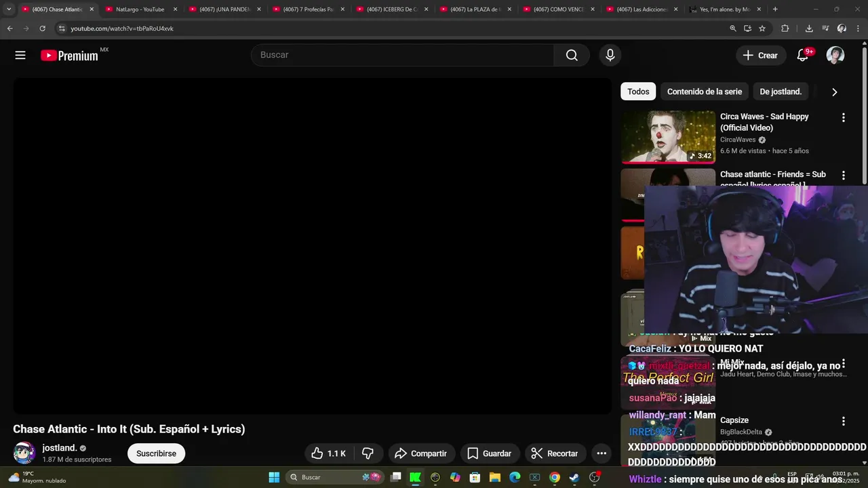868x488 pixels.
Task: Switch to the Las Adicciones browser tab
Action: (642, 9)
